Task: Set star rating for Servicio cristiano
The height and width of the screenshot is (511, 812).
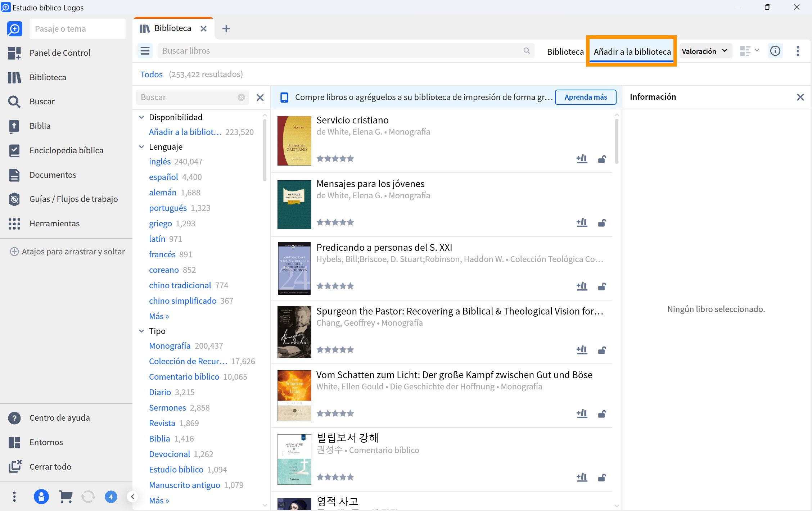Action: (335, 159)
